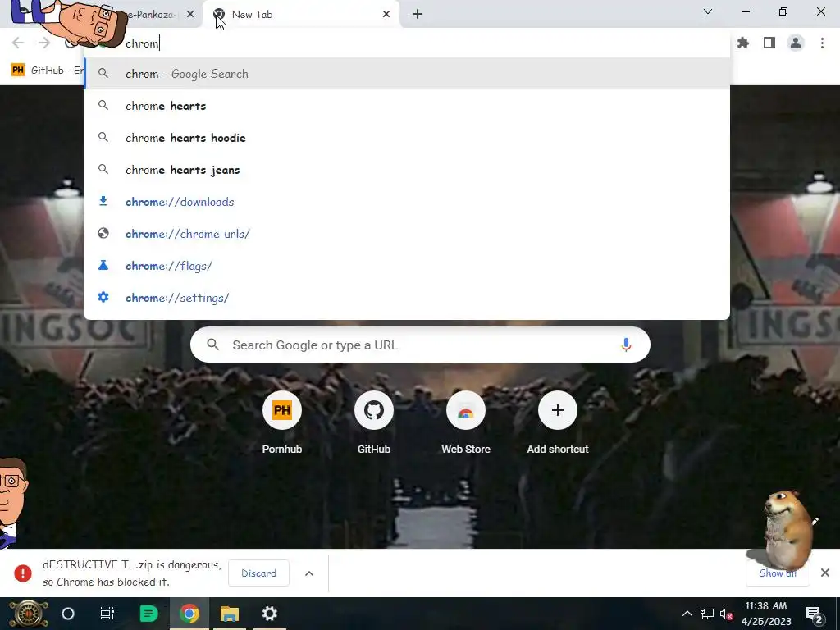Choose 'chrome hearts jeans' suggestion
The height and width of the screenshot is (630, 840).
tap(407, 170)
